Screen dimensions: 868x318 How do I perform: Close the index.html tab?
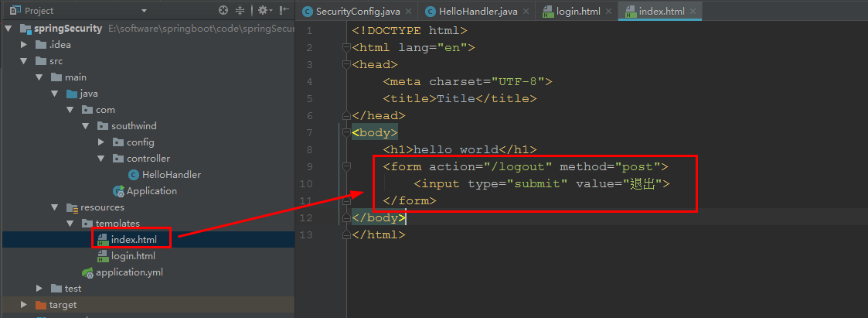tap(693, 11)
